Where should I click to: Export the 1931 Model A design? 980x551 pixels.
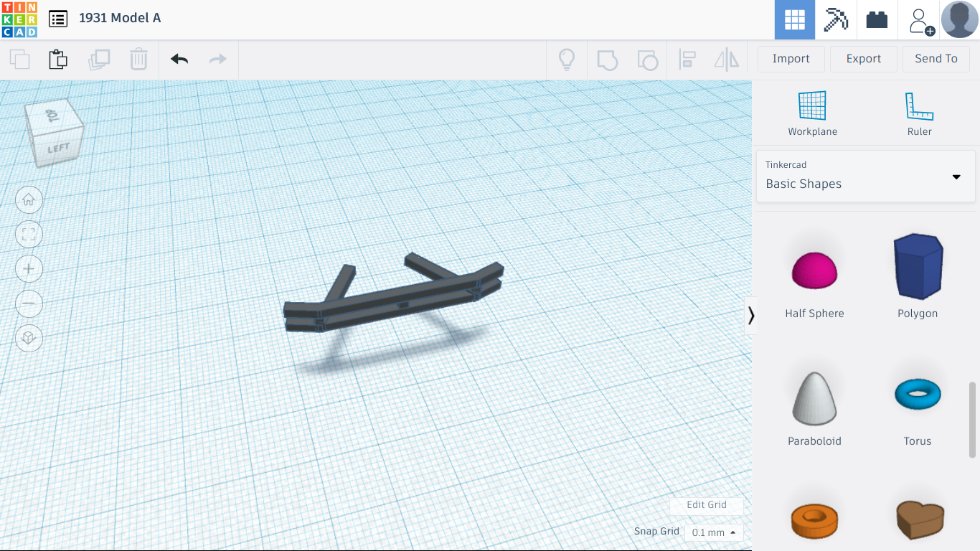coord(863,59)
